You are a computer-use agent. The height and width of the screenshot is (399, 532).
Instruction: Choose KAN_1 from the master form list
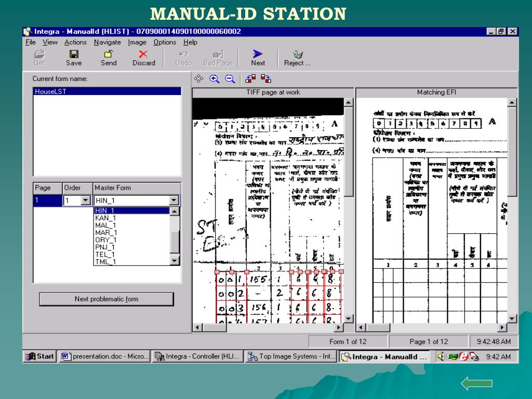(x=131, y=218)
